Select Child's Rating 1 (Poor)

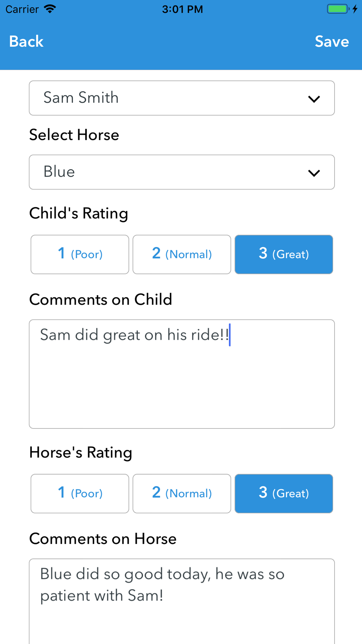click(x=80, y=254)
